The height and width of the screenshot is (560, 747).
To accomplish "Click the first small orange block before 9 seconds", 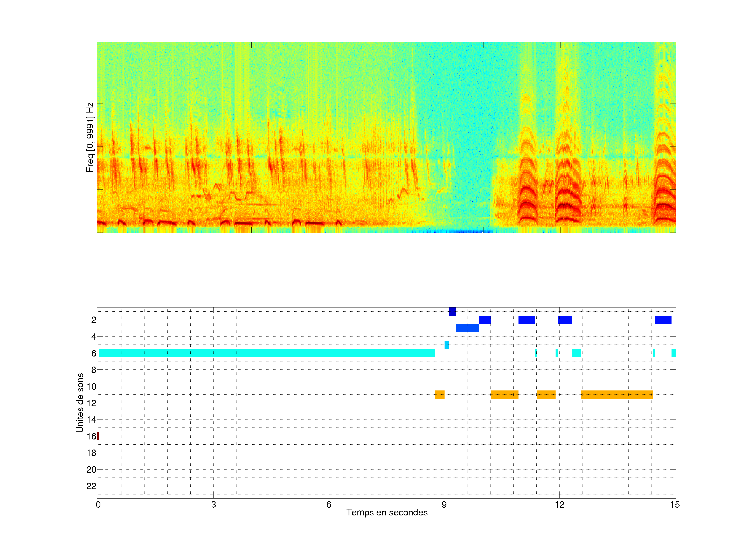I will click(x=440, y=395).
